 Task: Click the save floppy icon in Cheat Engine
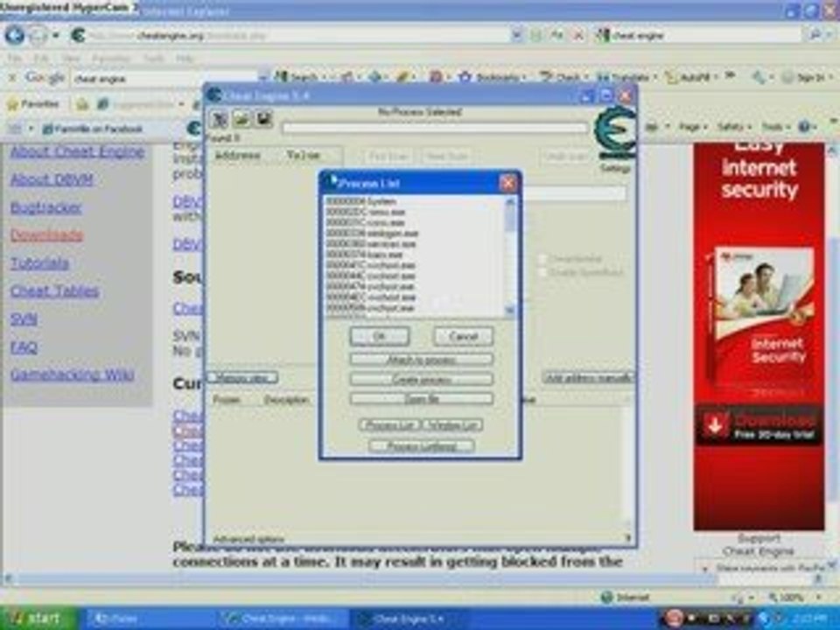click(263, 119)
